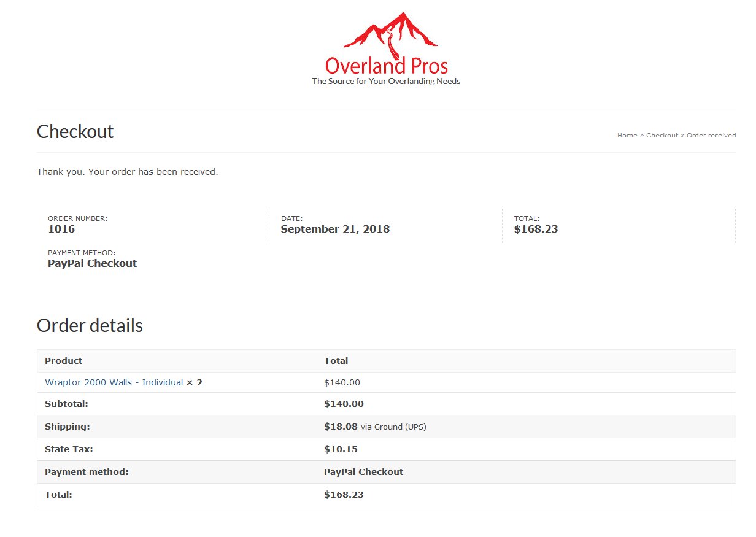The width and height of the screenshot is (756, 537).
Task: Select the 'Thank you. Your order has been received.' message
Action: (128, 172)
